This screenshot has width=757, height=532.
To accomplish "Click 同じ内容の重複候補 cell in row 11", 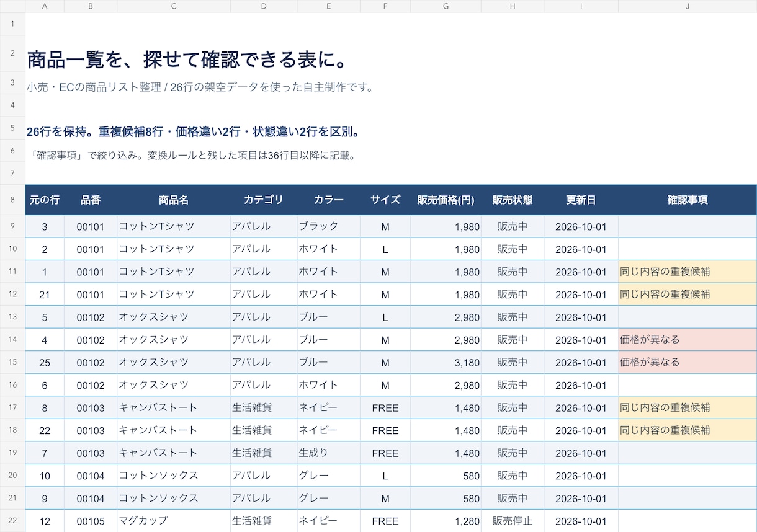I will point(688,272).
